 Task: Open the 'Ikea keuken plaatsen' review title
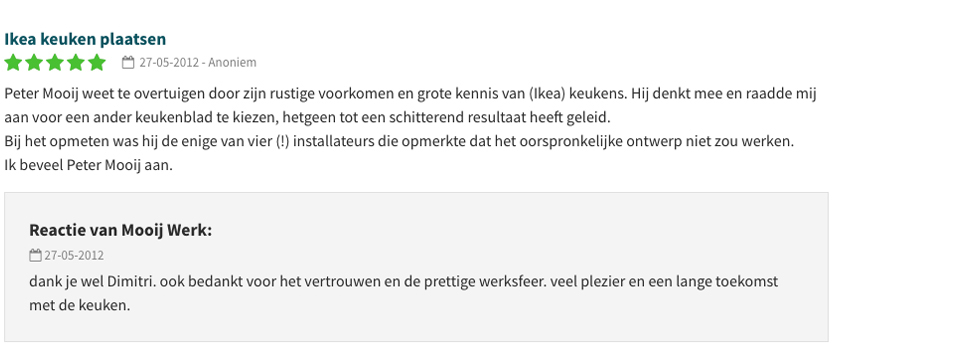point(85,39)
